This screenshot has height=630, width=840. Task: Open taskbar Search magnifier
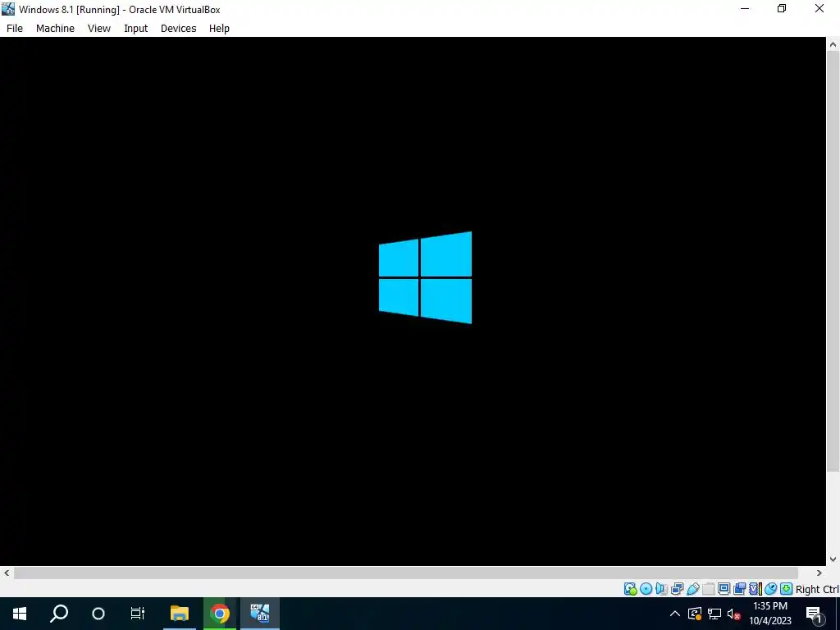(x=59, y=614)
